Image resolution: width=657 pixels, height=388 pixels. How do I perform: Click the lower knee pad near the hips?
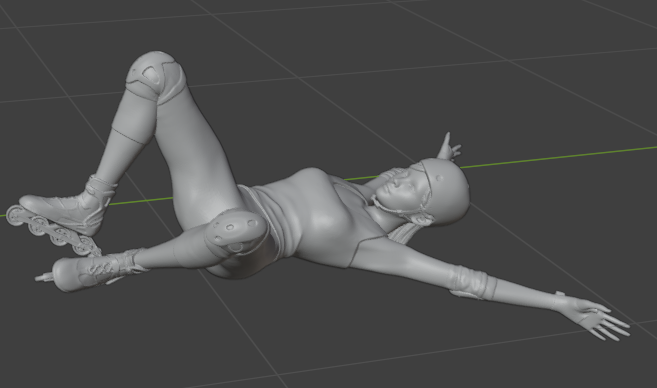click(x=236, y=232)
